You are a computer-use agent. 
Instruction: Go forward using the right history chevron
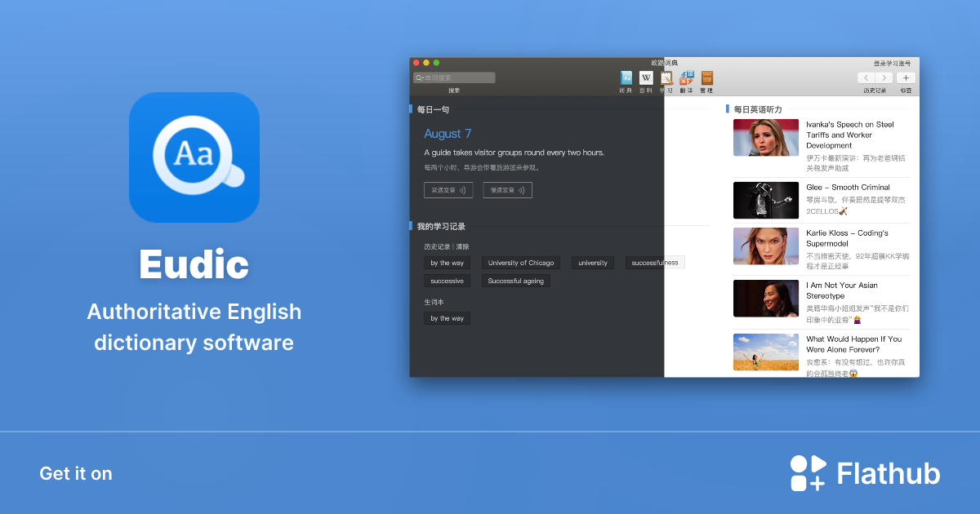coord(884,78)
